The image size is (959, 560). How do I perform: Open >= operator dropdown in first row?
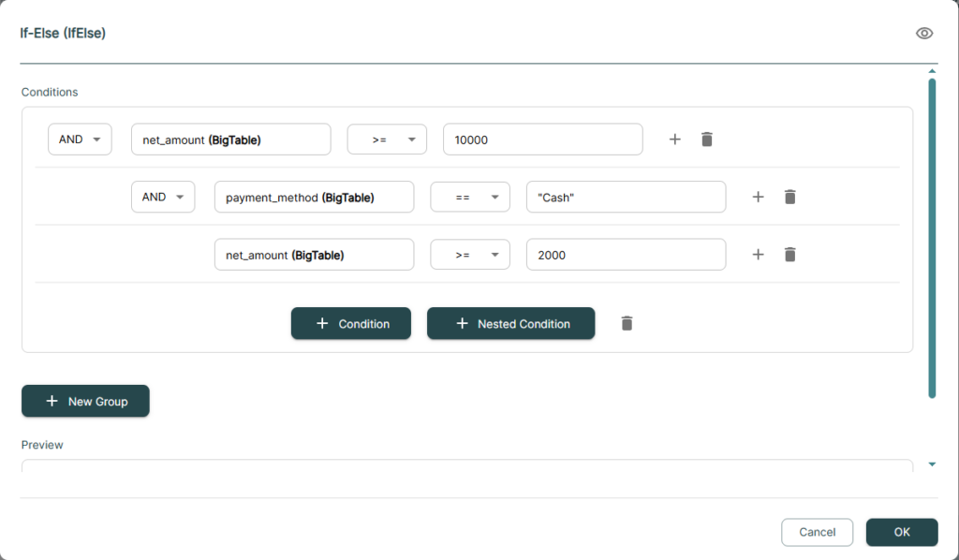[387, 140]
